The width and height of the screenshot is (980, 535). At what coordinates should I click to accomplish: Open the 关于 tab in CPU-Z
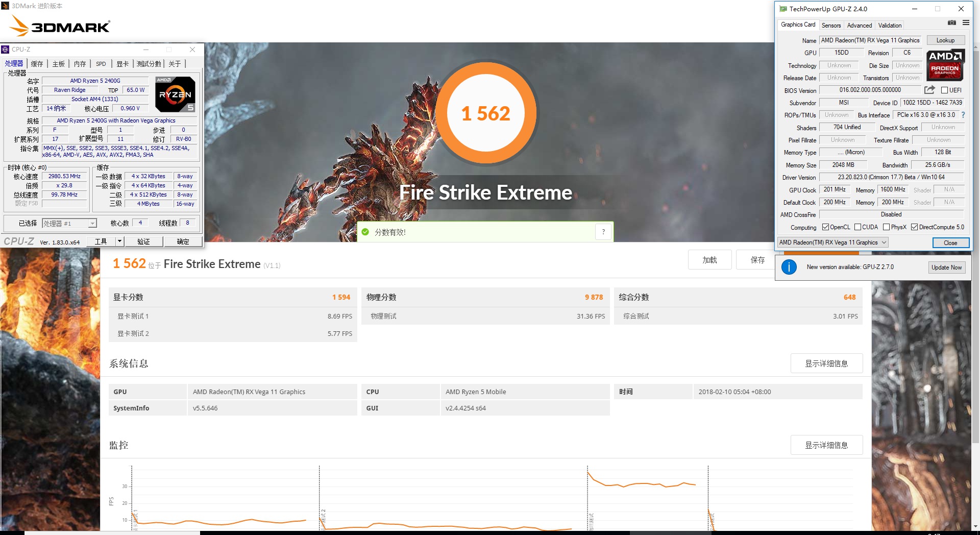coord(175,64)
